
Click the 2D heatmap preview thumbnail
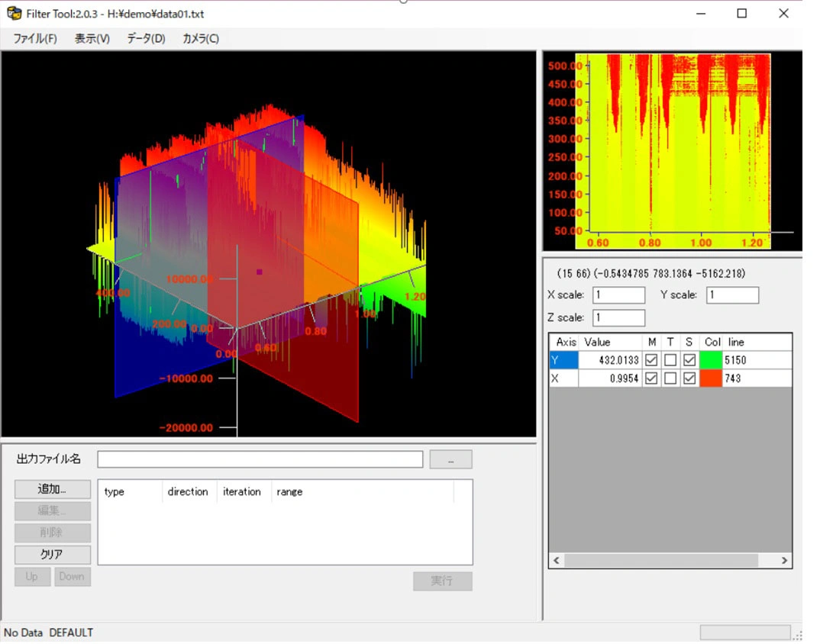(672, 150)
